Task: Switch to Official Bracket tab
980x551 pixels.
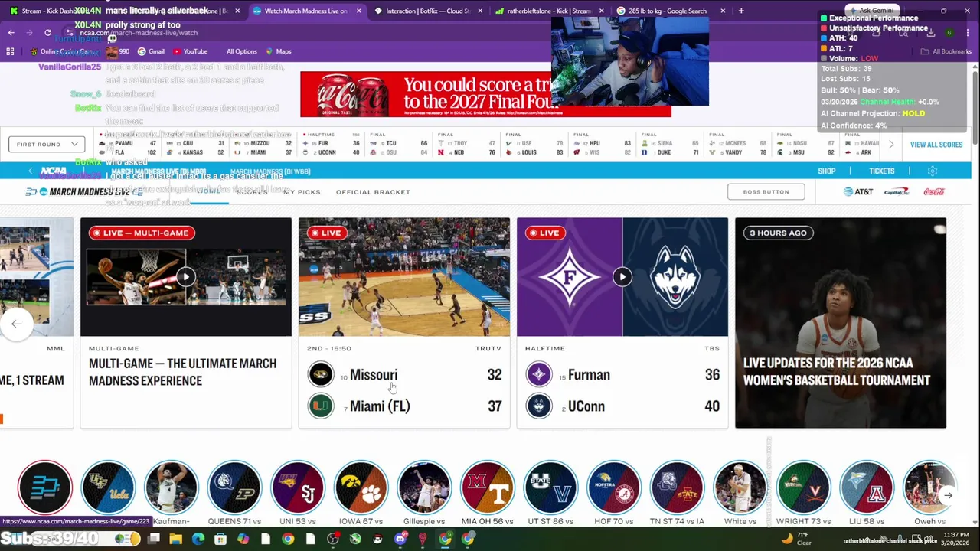Action: [373, 191]
